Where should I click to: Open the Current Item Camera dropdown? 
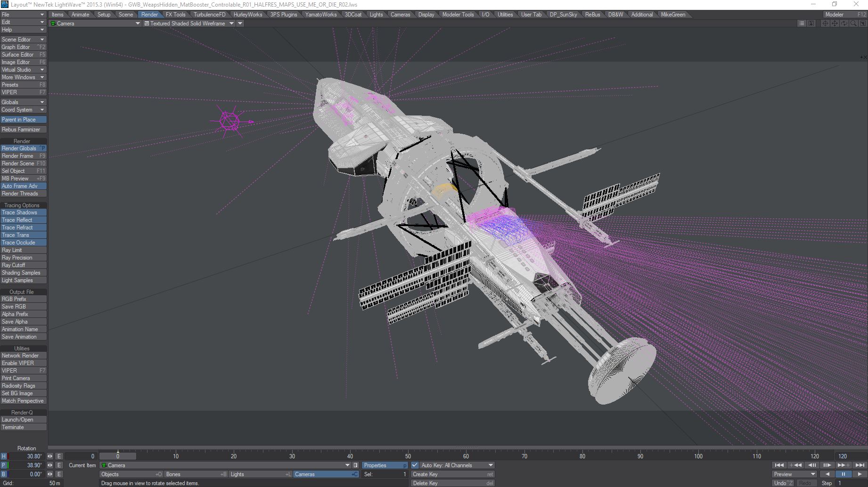tap(226, 465)
